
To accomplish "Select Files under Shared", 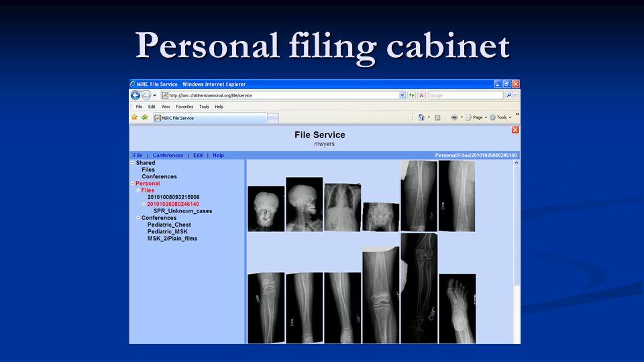I will pos(148,170).
